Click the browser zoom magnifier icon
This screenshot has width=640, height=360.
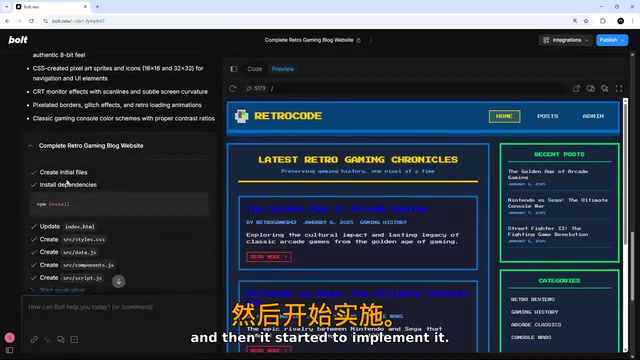pyautogui.click(x=575, y=21)
